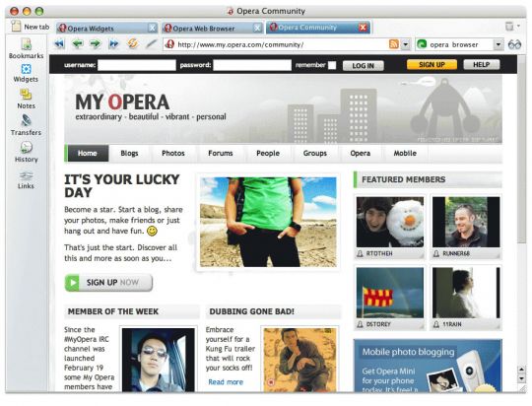Screen dimensions: 532x406
Task: Click the green SIGN UP NOW button
Action: point(108,283)
